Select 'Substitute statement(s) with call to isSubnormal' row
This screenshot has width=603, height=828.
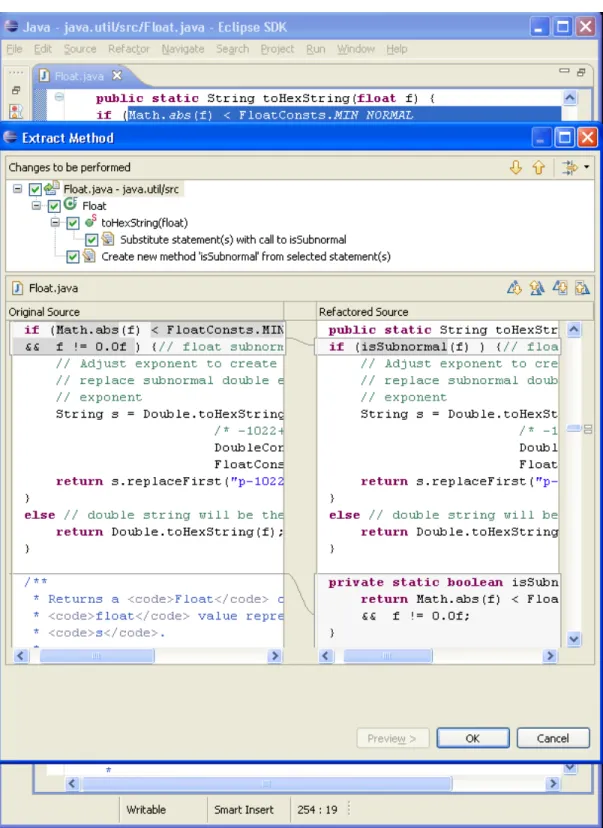(233, 240)
